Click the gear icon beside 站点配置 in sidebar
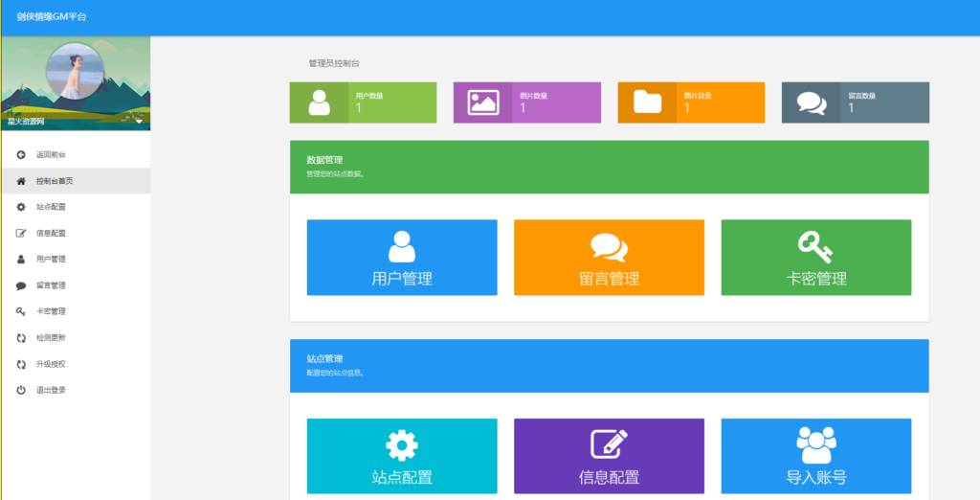This screenshot has width=980, height=500. coord(21,207)
